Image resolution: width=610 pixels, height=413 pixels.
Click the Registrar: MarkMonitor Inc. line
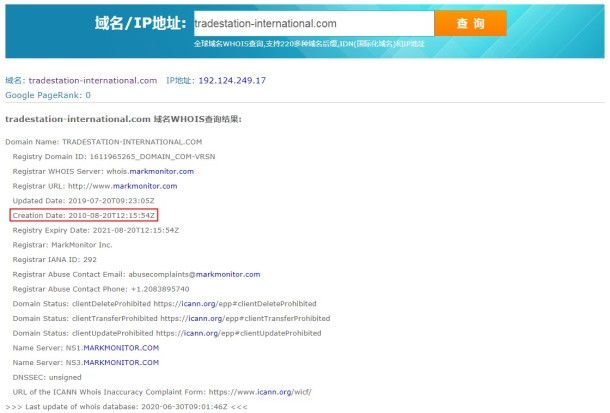[62, 245]
